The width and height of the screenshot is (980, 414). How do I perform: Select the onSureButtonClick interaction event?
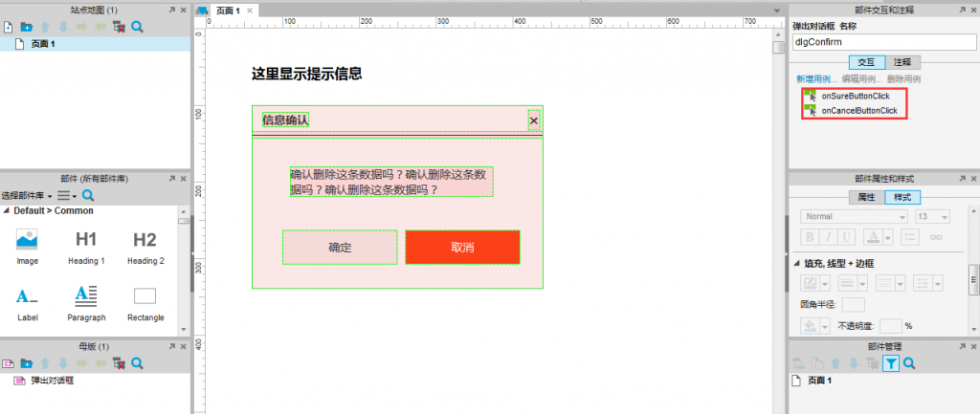pyautogui.click(x=855, y=97)
